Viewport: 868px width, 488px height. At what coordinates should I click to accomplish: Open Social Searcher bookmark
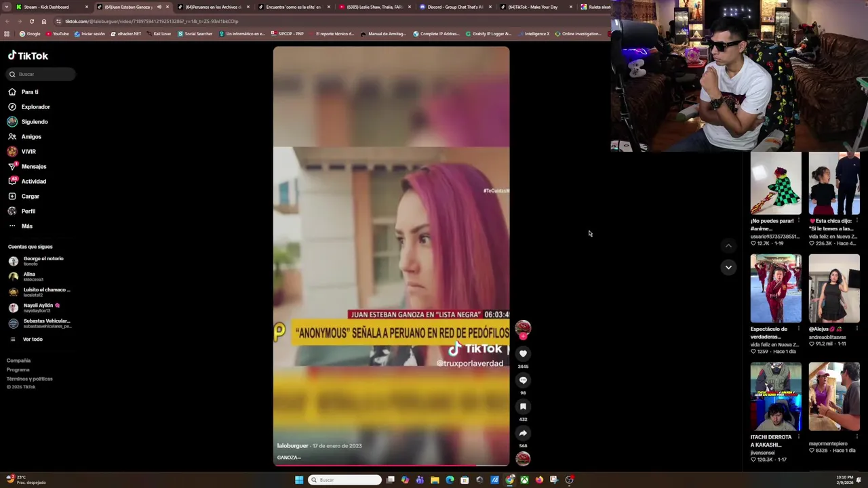point(195,34)
